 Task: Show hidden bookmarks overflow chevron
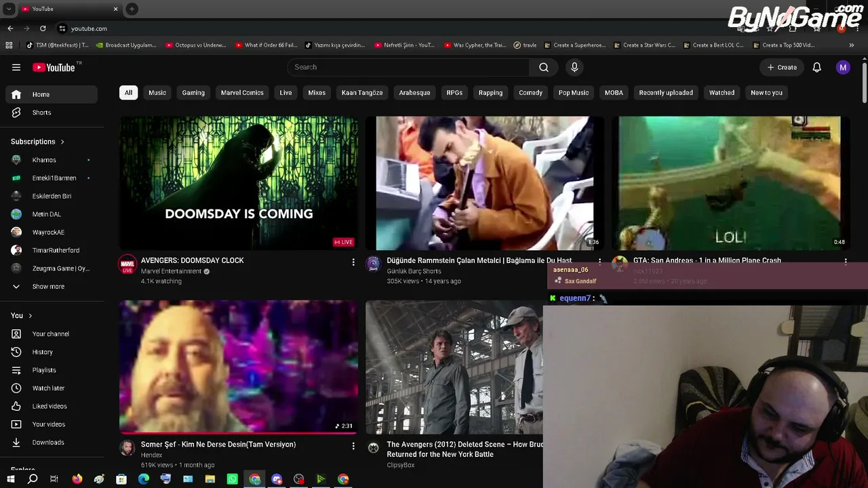pos(852,45)
